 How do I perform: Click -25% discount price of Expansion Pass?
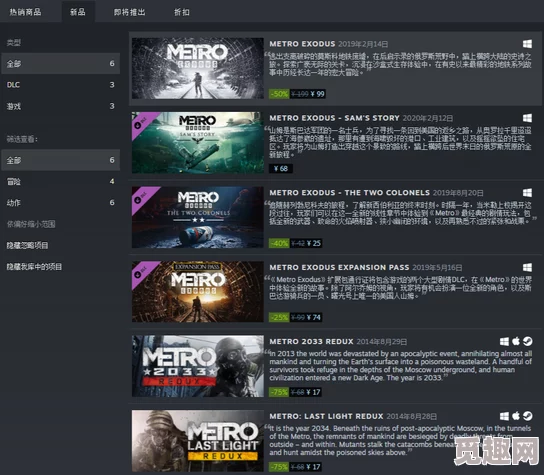click(296, 317)
